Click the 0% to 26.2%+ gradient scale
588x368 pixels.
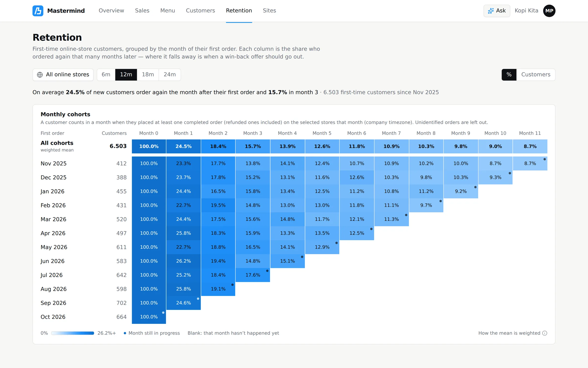(73, 333)
